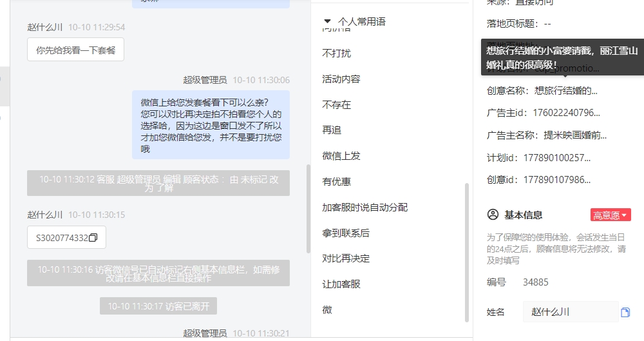This screenshot has width=644, height=341.
Task: Copy the customer name 赵什么川 icon
Action: click(x=625, y=312)
